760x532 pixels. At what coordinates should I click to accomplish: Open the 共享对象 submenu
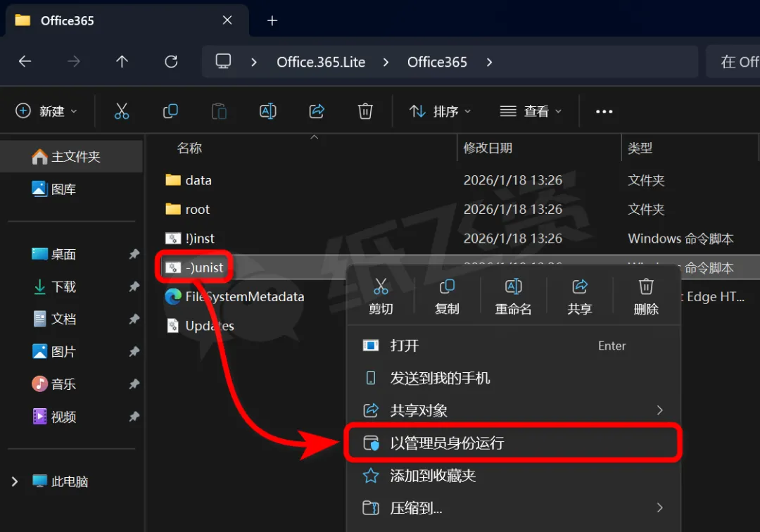[514, 410]
